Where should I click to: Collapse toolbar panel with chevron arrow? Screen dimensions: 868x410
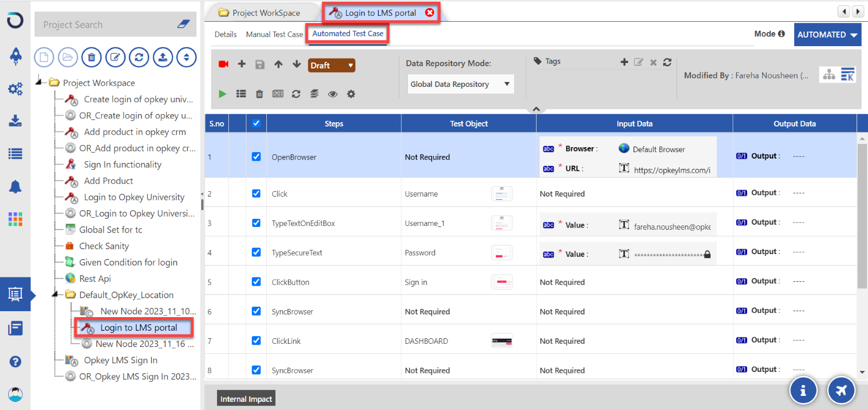pyautogui.click(x=536, y=109)
